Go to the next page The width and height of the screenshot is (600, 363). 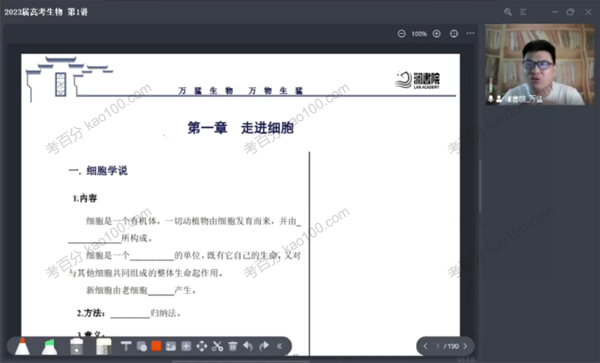click(465, 346)
